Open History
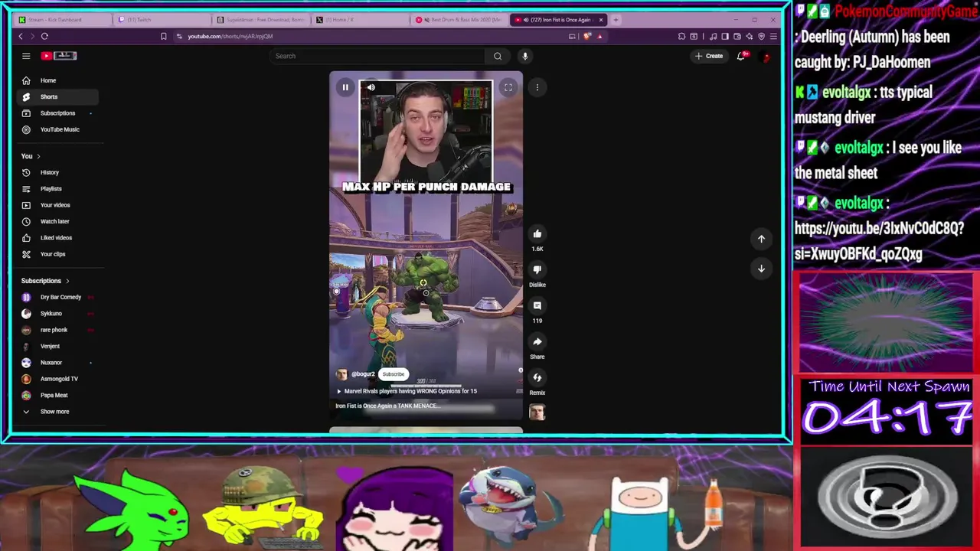Image resolution: width=980 pixels, height=551 pixels. [x=57, y=172]
